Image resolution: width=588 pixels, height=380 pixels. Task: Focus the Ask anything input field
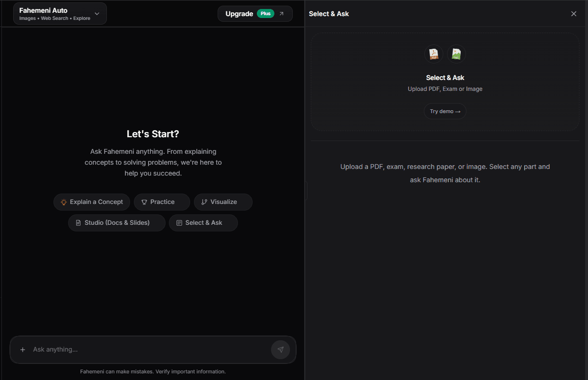pyautogui.click(x=149, y=350)
